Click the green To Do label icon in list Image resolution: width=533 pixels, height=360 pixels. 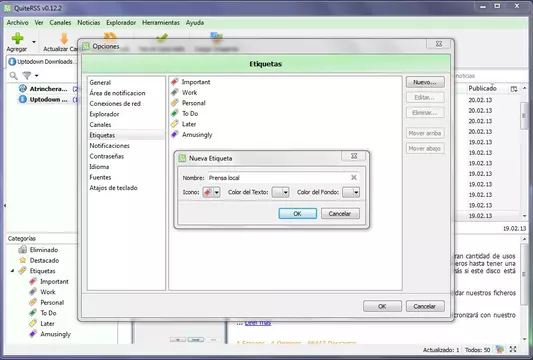(175, 113)
